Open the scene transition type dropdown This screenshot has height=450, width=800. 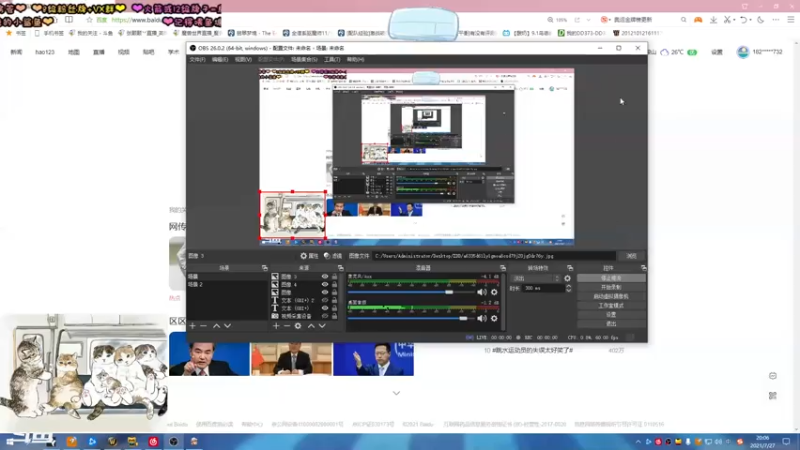[x=535, y=279]
